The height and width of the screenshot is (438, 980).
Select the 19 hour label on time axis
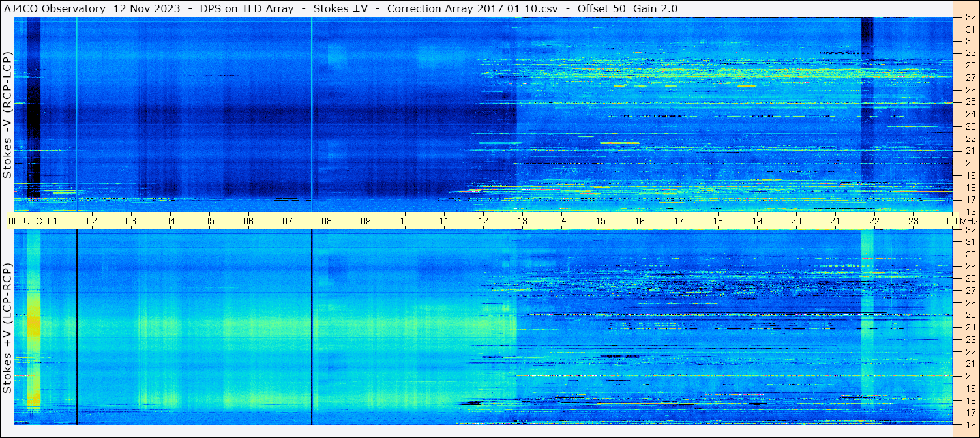point(757,221)
